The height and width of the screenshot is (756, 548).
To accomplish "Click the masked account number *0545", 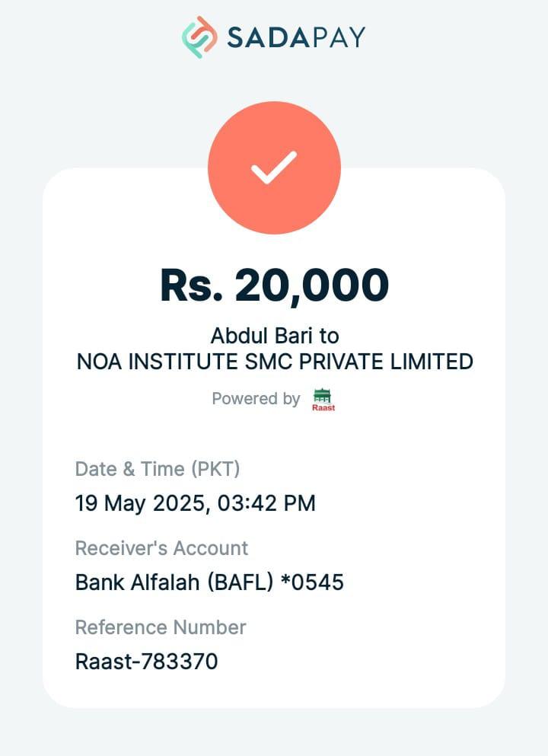I will tap(312, 582).
